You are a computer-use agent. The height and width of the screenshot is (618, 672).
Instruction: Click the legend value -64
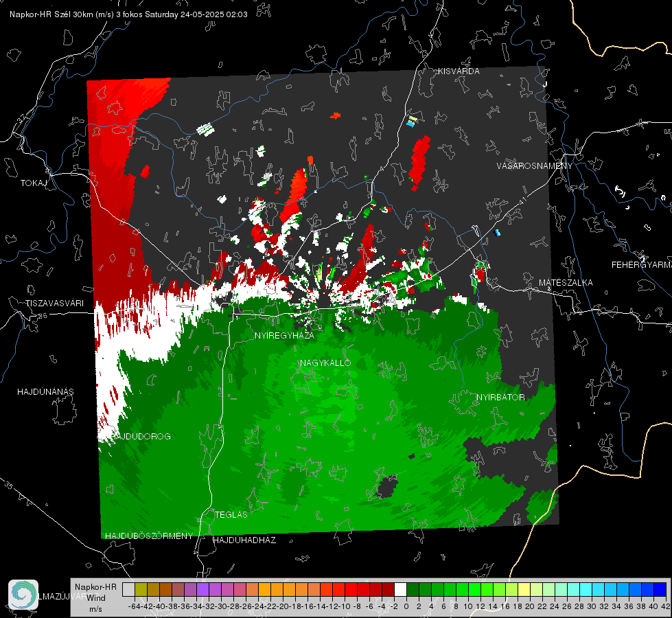pyautogui.click(x=135, y=606)
